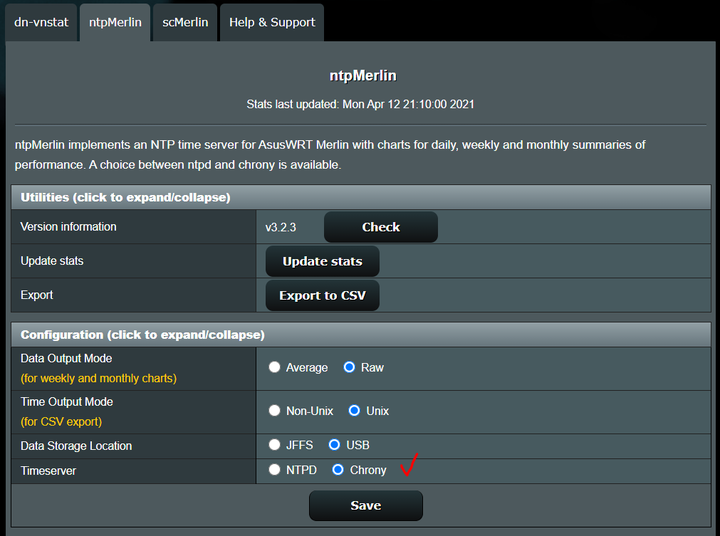Click '(for weekly and monthly charts)' note
720x536 pixels.
[x=98, y=378]
